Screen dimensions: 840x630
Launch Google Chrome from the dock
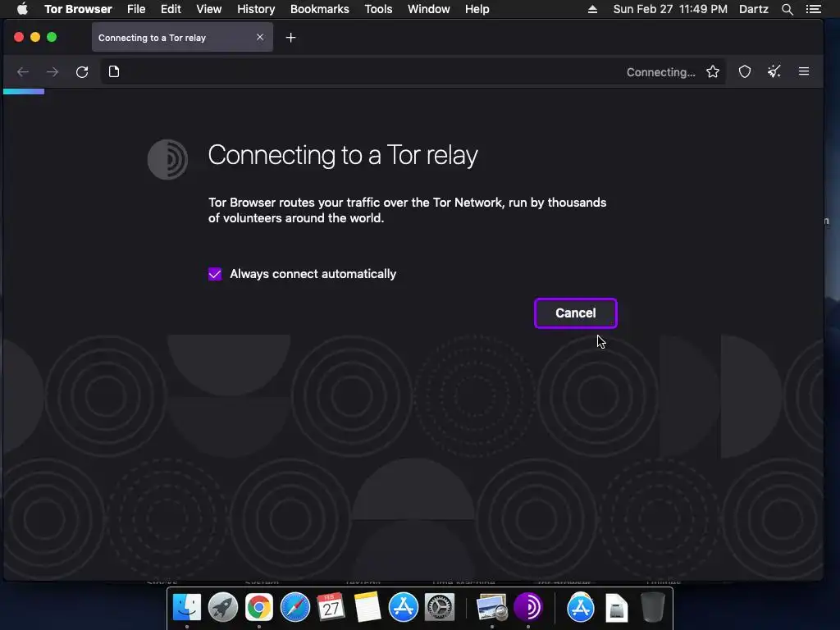[x=258, y=608]
